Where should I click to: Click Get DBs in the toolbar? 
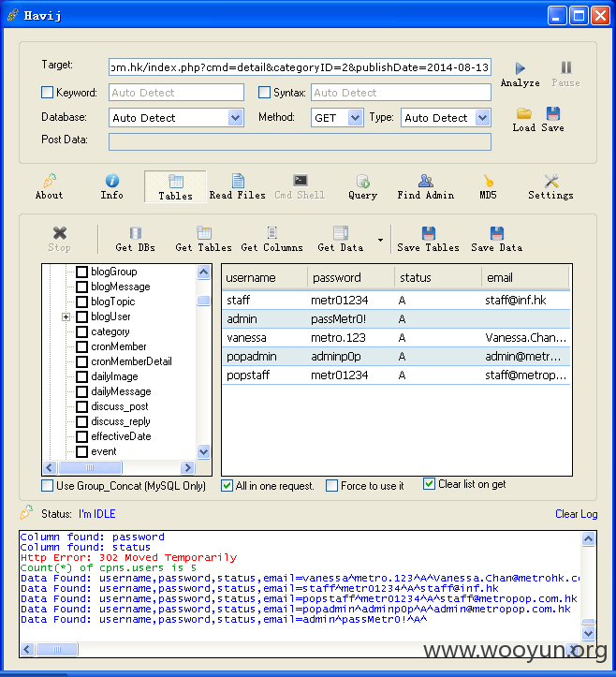point(135,239)
